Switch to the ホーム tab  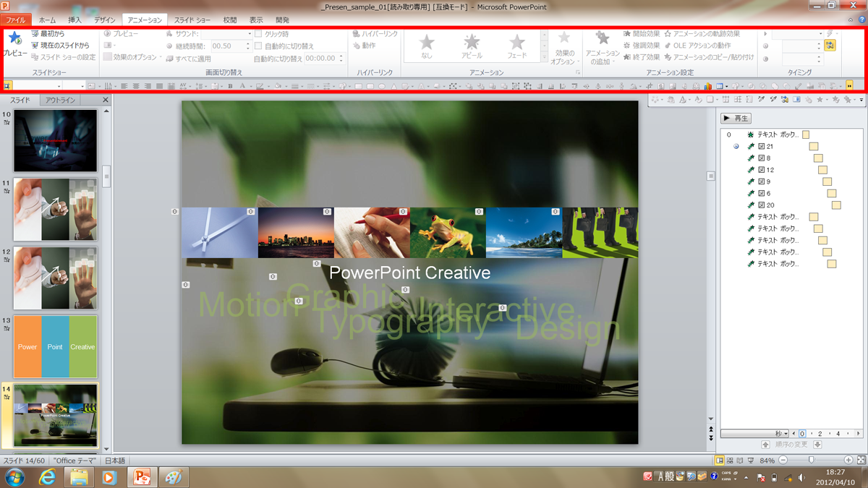click(x=47, y=20)
